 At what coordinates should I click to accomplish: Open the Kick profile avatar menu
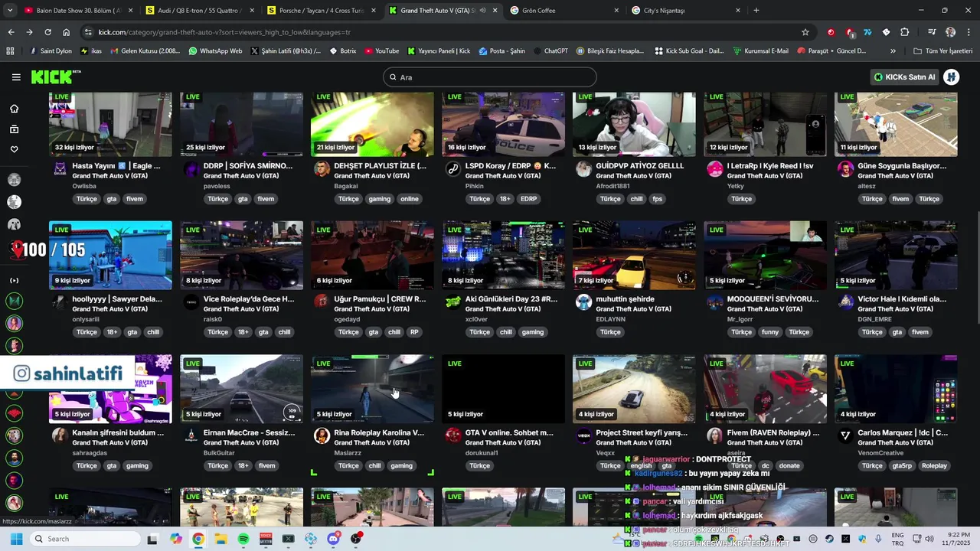[952, 77]
